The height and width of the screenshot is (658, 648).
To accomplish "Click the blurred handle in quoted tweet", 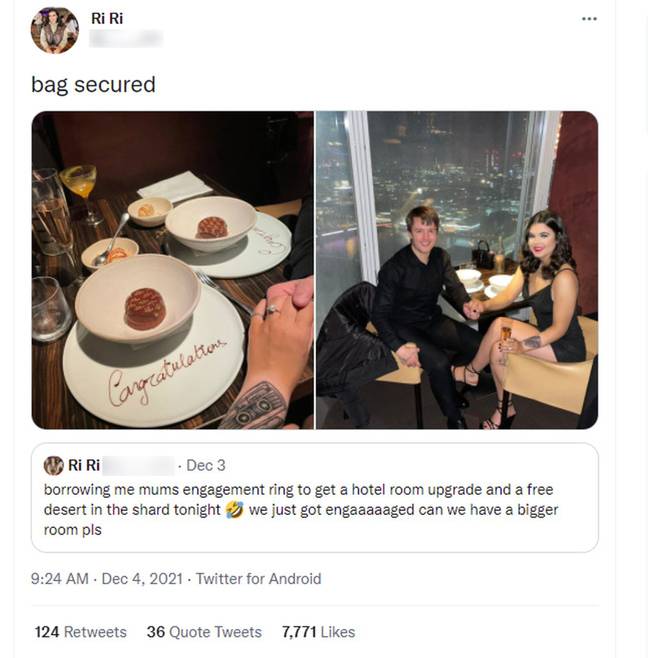I will tap(138, 465).
